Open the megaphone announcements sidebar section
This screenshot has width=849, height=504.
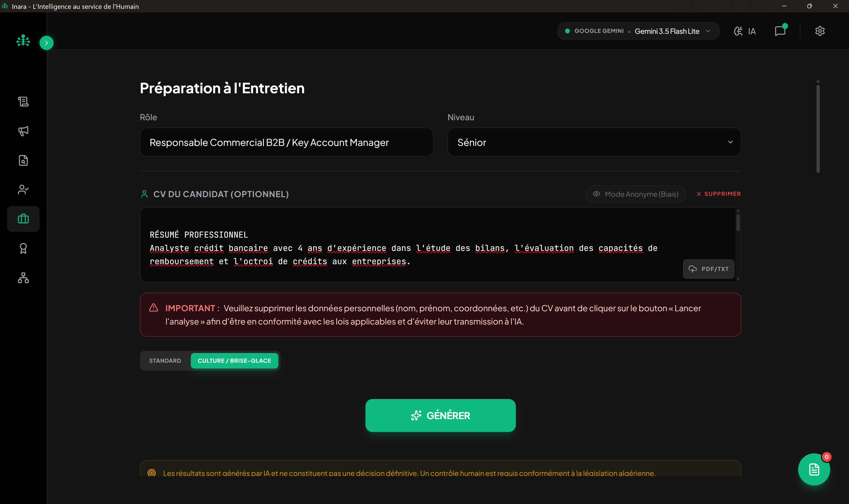pos(23,131)
